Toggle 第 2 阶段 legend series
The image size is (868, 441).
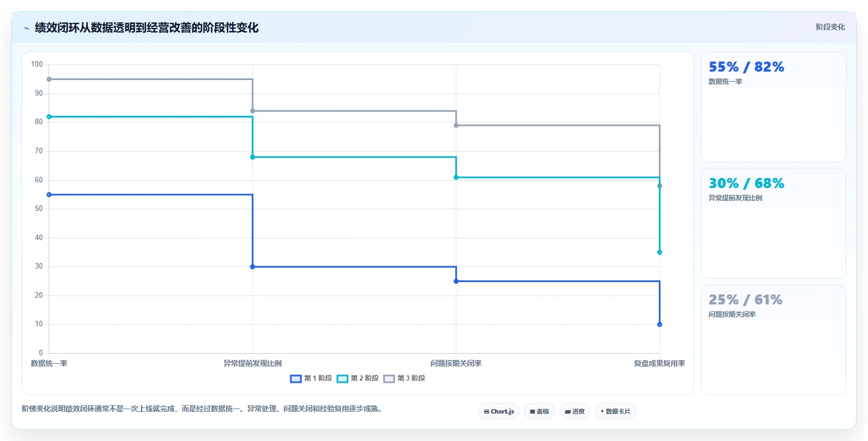pos(358,378)
